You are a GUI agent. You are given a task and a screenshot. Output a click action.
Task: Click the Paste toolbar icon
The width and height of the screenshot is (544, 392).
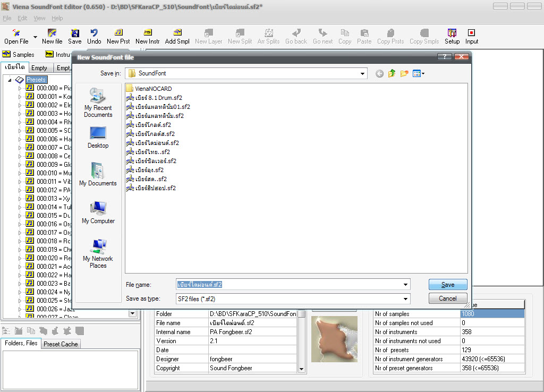click(x=364, y=37)
